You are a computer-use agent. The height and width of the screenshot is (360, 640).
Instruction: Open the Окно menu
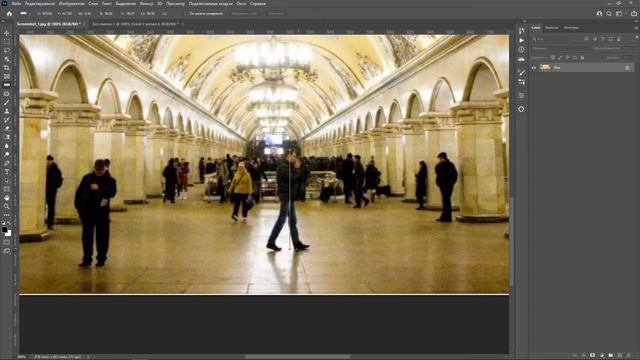pos(241,4)
